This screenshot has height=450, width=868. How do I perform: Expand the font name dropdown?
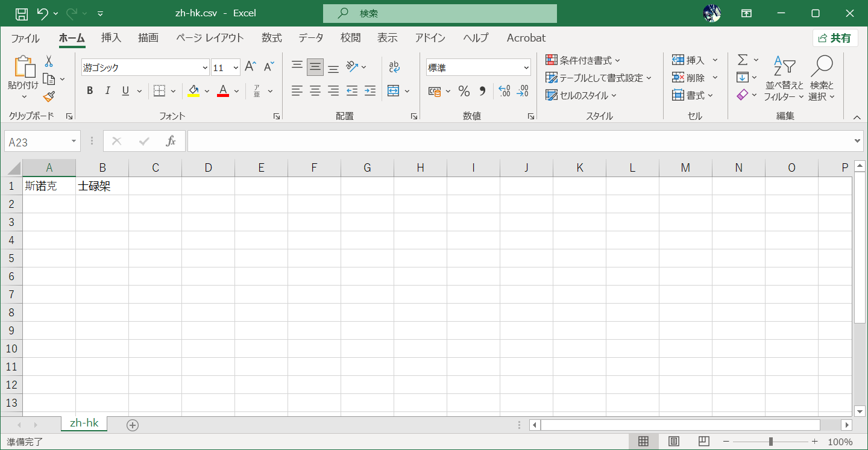point(205,67)
